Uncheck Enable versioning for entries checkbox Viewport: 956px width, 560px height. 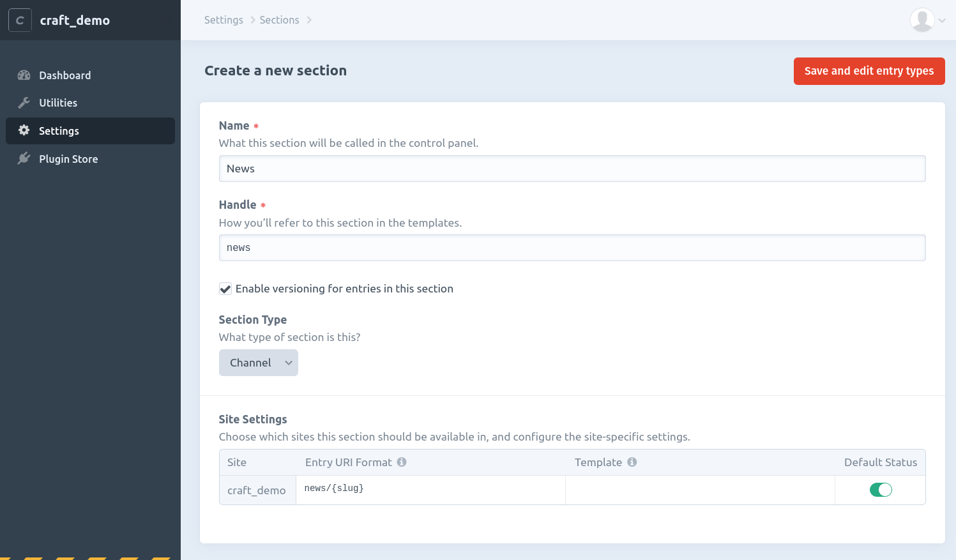[x=225, y=289]
